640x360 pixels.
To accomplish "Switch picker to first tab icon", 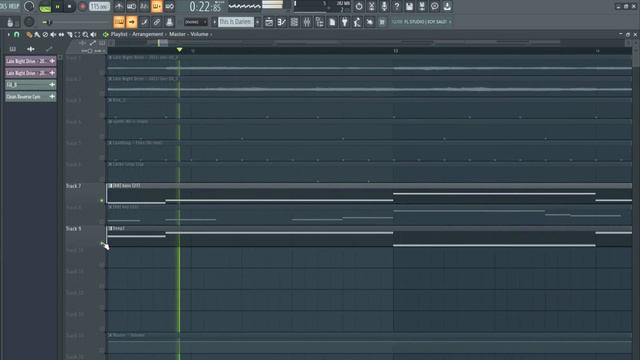I will (x=13, y=49).
